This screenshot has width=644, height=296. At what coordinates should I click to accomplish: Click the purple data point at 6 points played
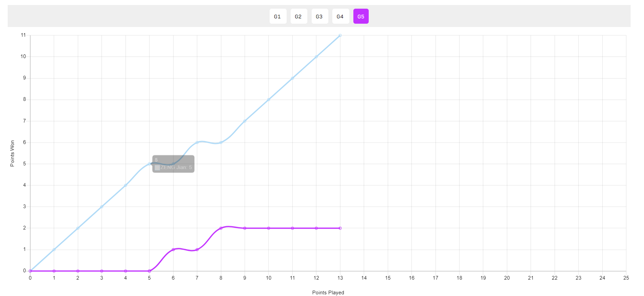click(x=173, y=250)
